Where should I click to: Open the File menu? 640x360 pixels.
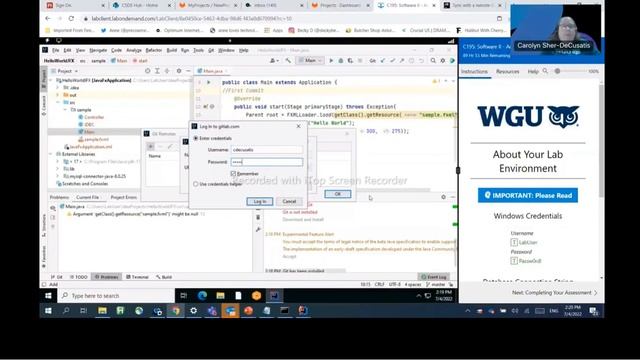click(56, 50)
